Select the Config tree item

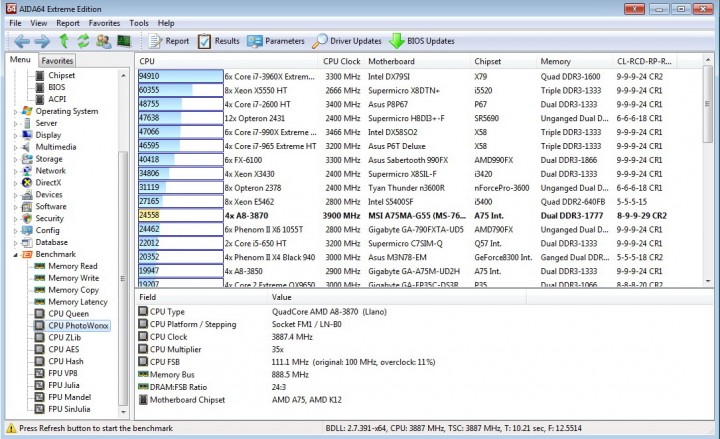47,231
